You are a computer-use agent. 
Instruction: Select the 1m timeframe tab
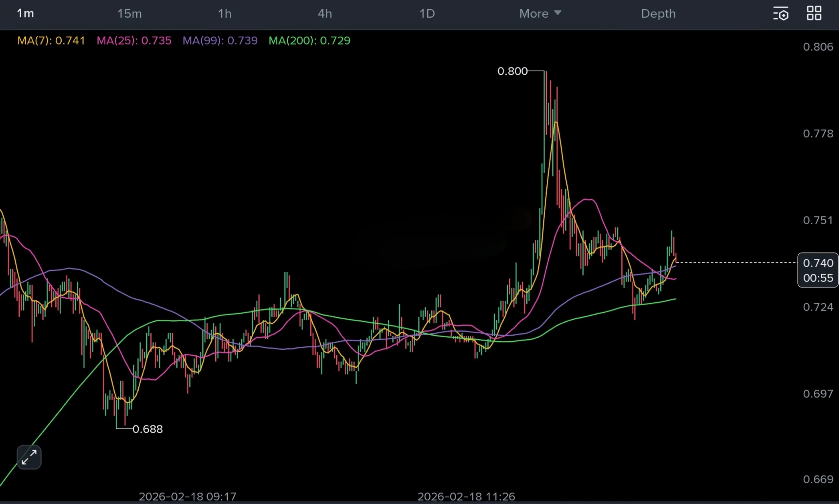(x=26, y=13)
